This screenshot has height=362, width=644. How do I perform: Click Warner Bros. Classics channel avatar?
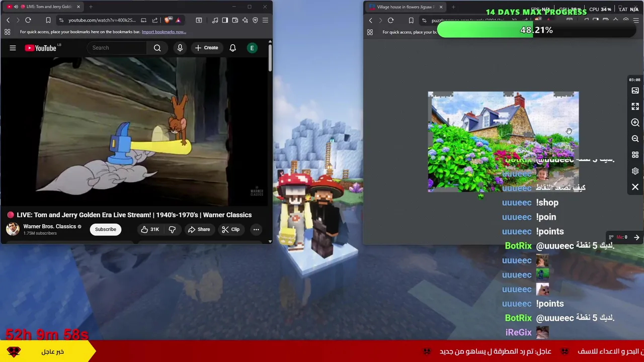pyautogui.click(x=13, y=229)
